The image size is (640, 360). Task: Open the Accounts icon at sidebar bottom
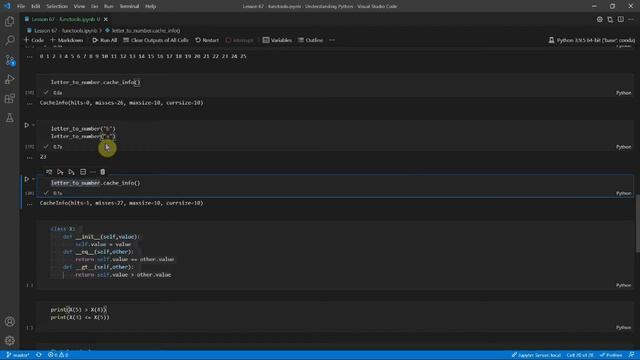(9, 322)
